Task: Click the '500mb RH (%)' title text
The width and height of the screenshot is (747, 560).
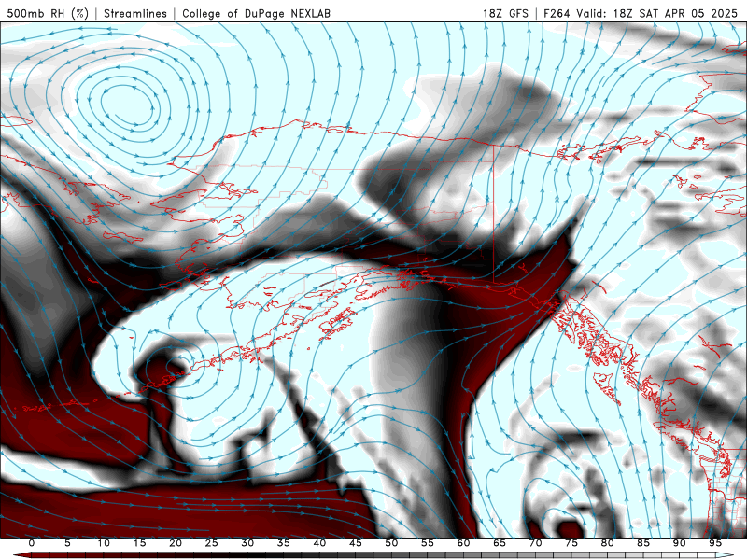Action: click(48, 13)
